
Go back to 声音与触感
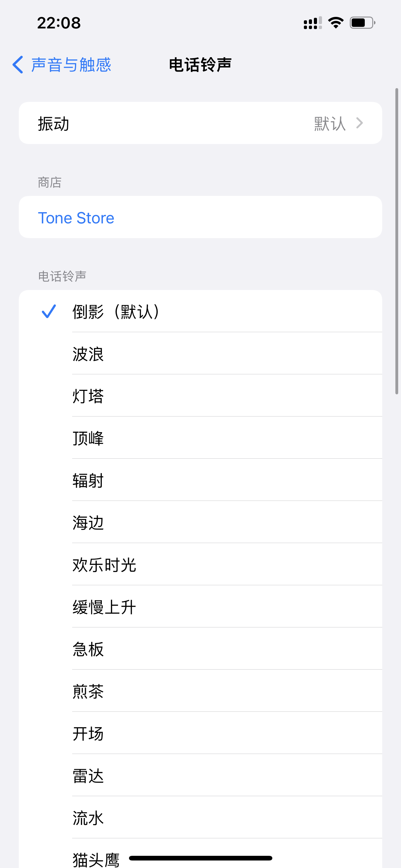click(x=71, y=64)
